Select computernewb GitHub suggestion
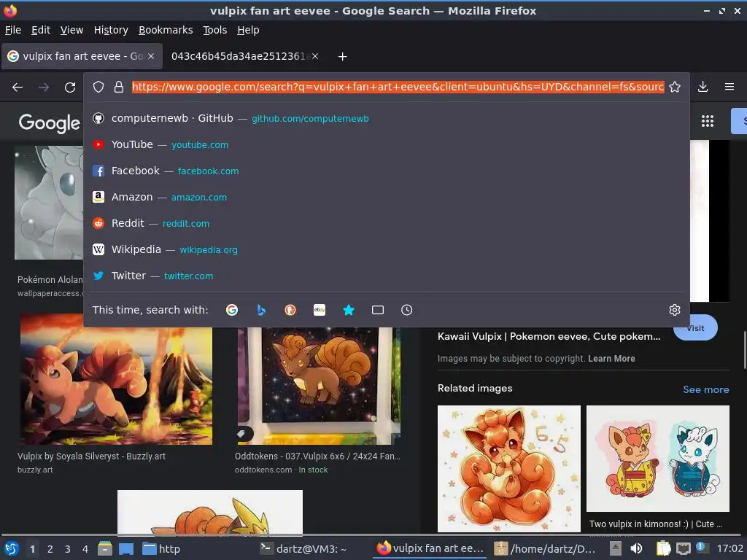This screenshot has width=747, height=560. coord(386,119)
